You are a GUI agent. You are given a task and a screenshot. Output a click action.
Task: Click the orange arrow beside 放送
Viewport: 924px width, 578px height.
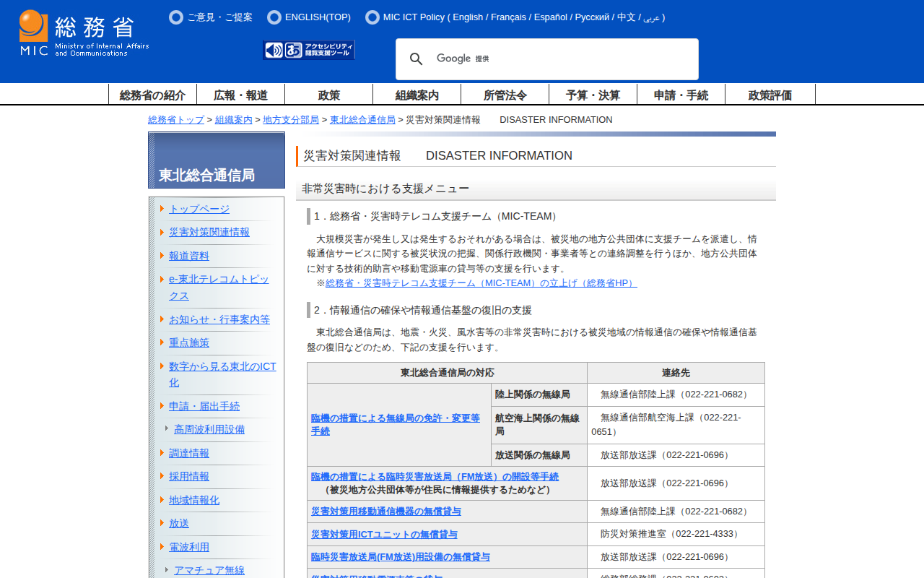coord(162,523)
